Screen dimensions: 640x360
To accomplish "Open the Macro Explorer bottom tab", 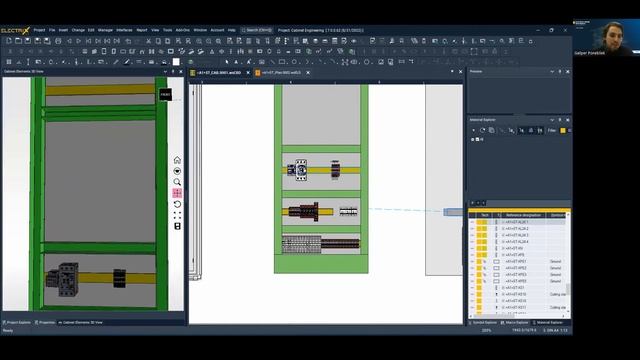I will (x=514, y=322).
